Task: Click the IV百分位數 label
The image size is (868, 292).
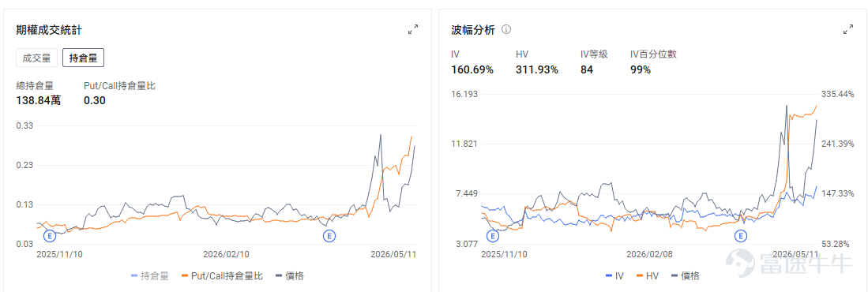Action: pyautogui.click(x=653, y=54)
